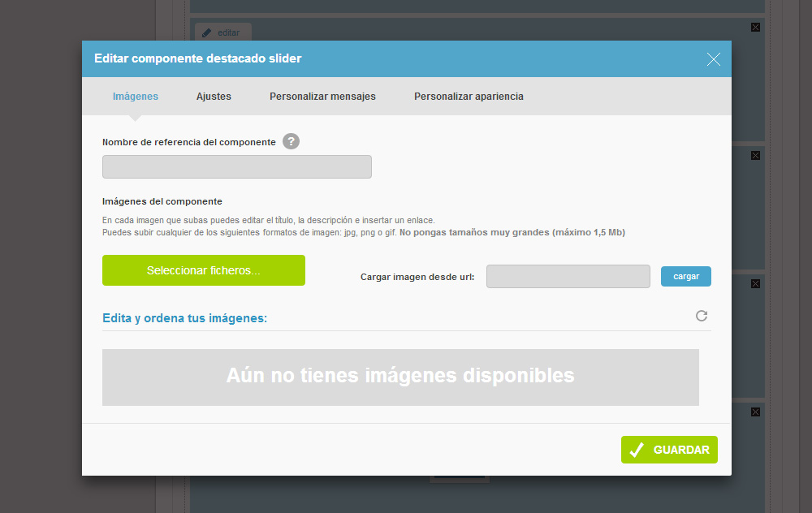
Task: Click the cargar button
Action: pos(685,277)
